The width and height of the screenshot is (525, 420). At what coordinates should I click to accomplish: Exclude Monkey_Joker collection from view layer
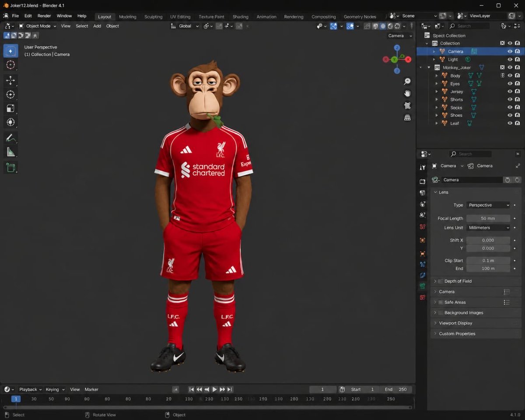pyautogui.click(x=502, y=67)
